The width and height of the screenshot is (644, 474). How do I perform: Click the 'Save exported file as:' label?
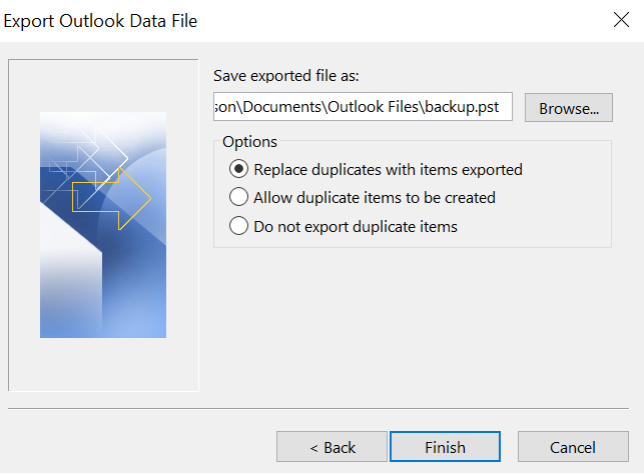[287, 76]
